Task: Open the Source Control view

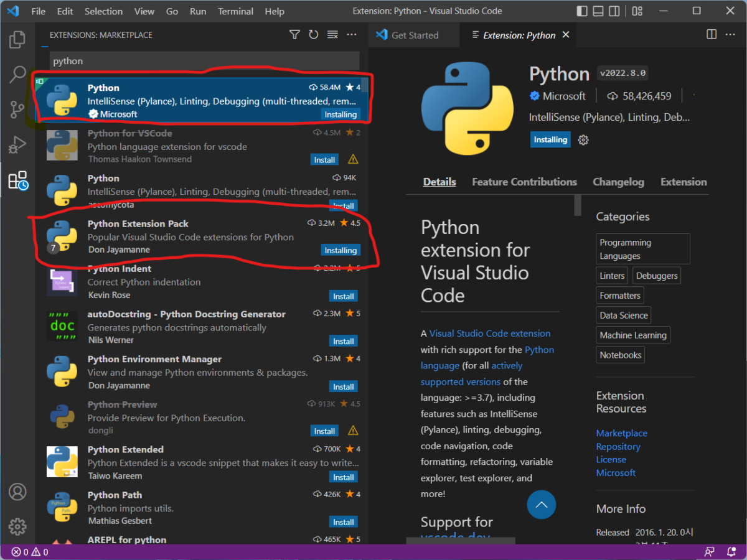Action: (x=17, y=110)
